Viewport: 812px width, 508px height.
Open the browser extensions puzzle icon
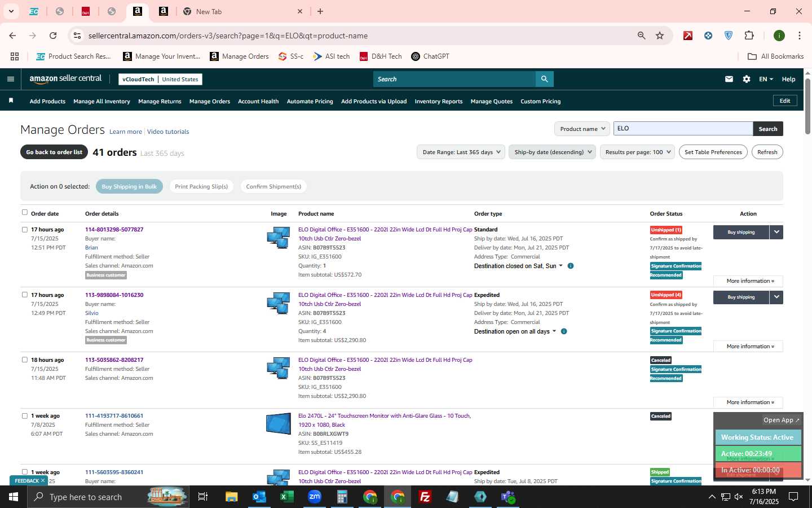pos(749,36)
